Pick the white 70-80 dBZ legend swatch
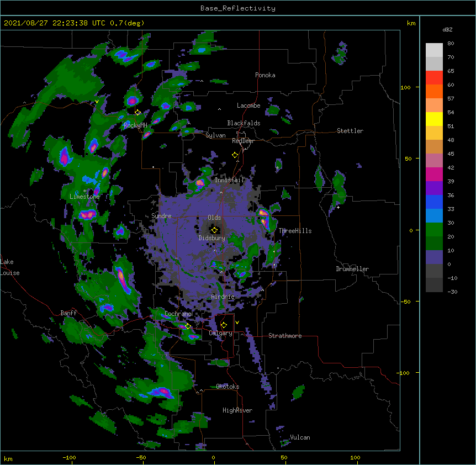This screenshot has height=465, width=476. [434, 50]
